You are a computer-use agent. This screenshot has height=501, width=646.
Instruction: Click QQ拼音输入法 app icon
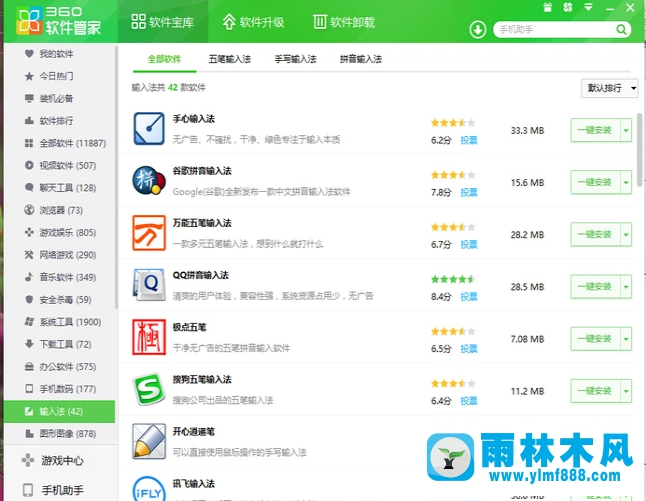pyautogui.click(x=149, y=285)
